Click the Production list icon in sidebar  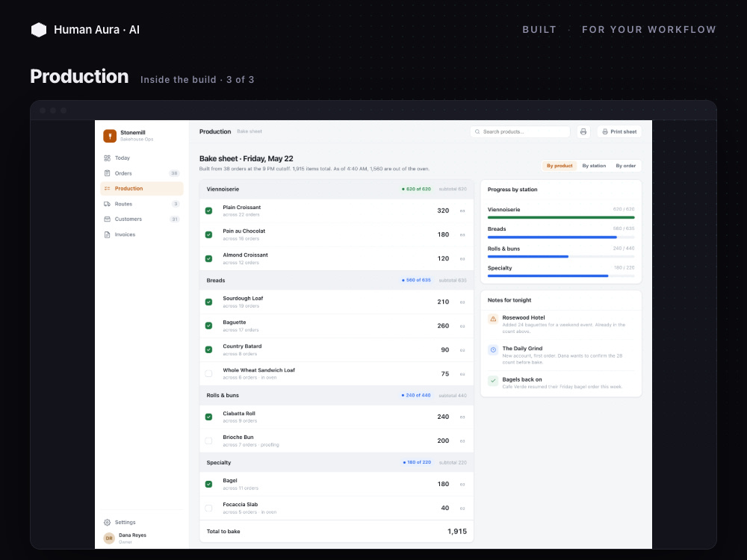(x=107, y=189)
